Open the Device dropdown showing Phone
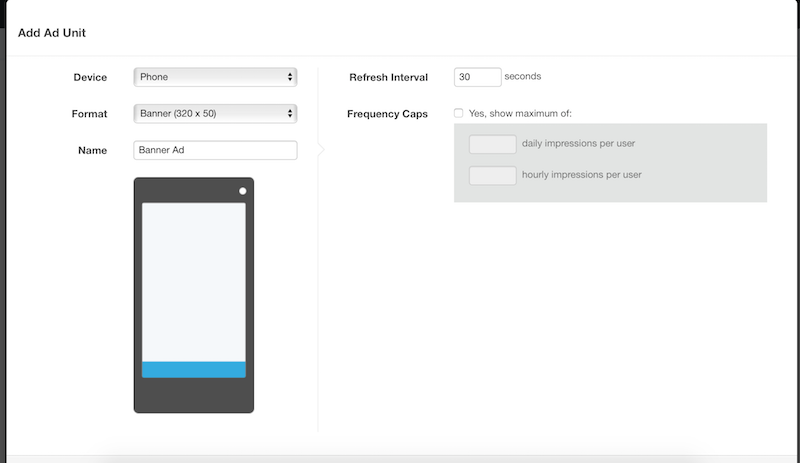 215,77
